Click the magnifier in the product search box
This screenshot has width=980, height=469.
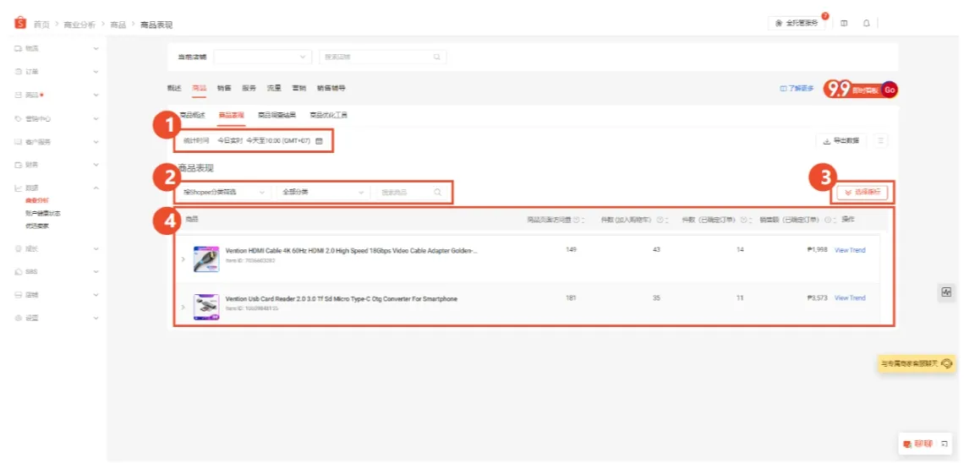[437, 193]
